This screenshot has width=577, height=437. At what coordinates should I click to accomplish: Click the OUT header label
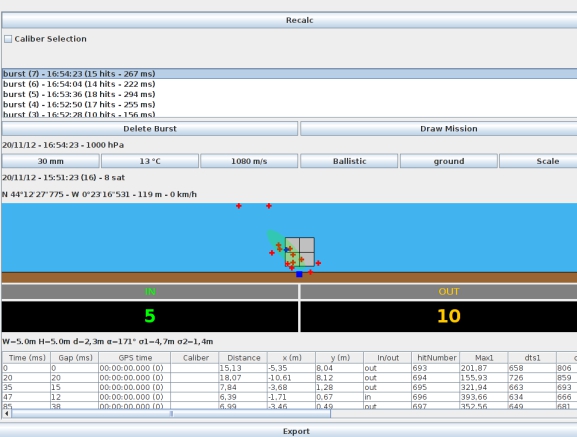click(x=439, y=292)
